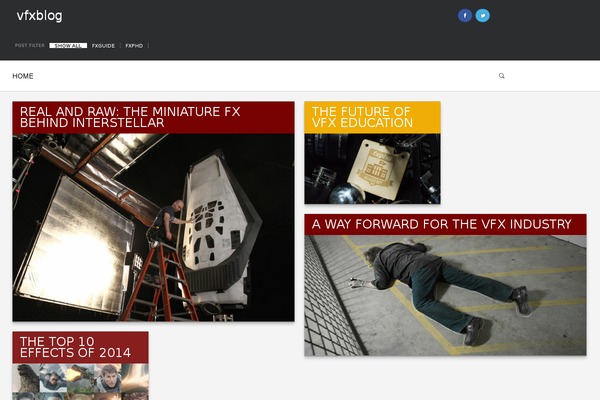Screen dimensions: 600x400
Task: Filter posts by FXPHD
Action: pyautogui.click(x=134, y=46)
